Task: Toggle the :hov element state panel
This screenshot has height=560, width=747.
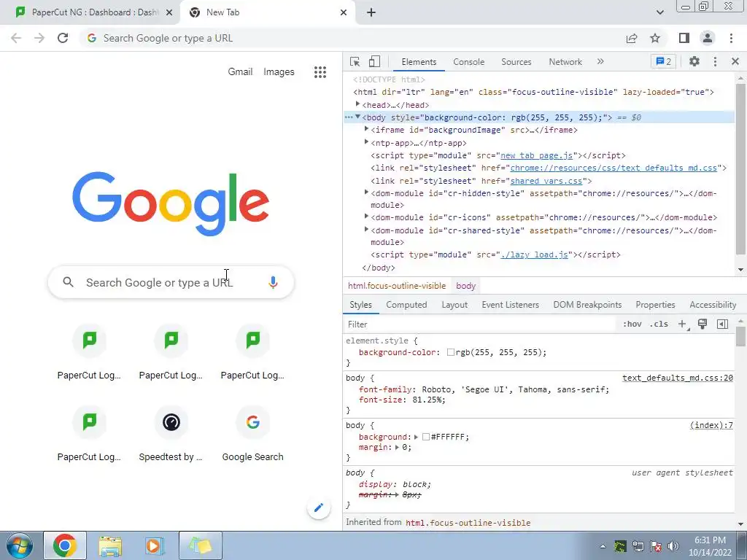Action: click(x=632, y=324)
